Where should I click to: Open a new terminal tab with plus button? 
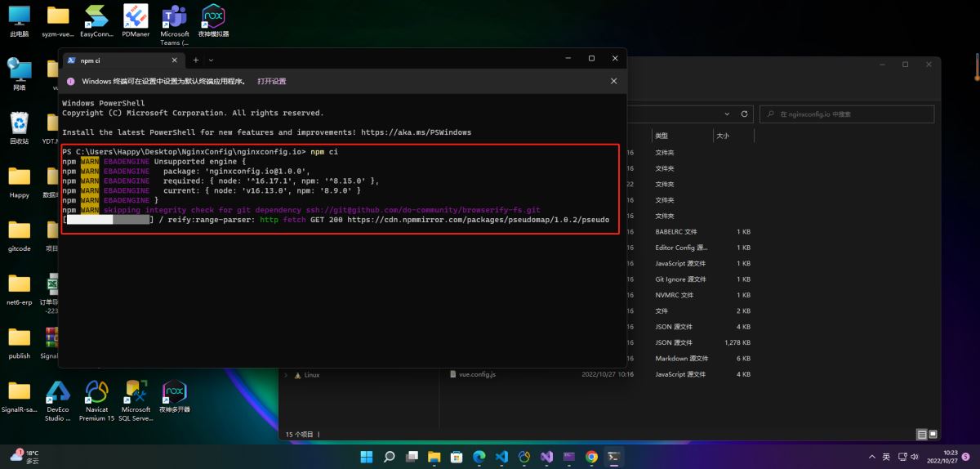[x=195, y=60]
